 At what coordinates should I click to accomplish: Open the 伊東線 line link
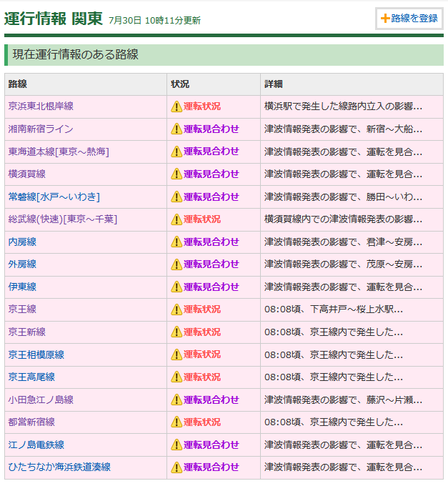(x=22, y=287)
